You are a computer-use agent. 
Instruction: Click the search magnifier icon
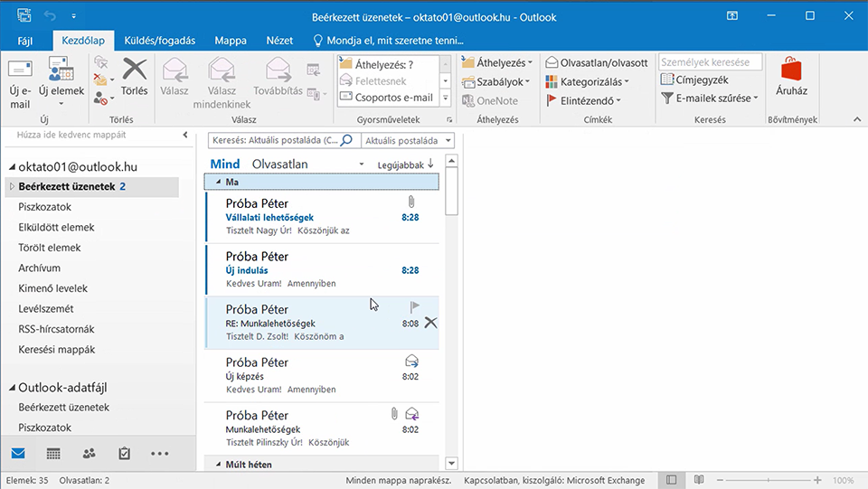coord(346,140)
